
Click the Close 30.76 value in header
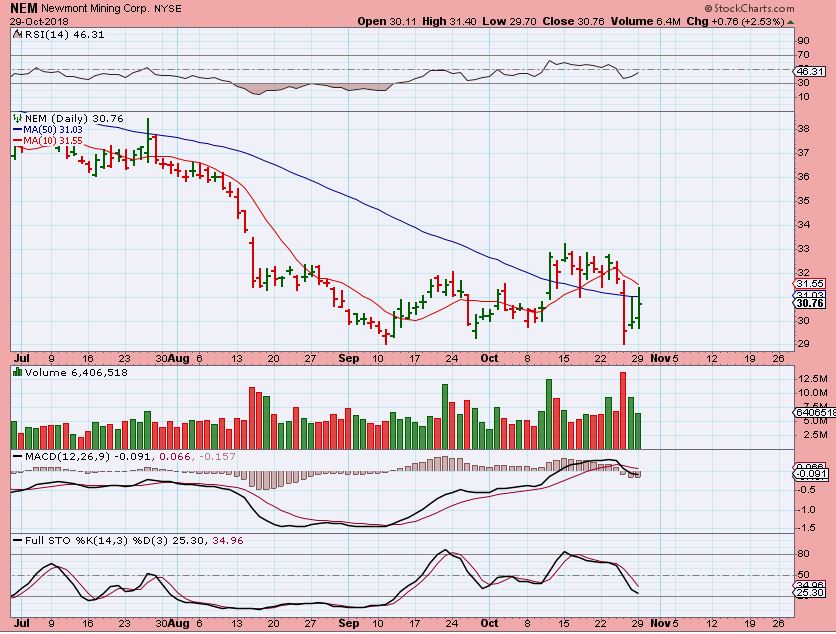coord(574,21)
